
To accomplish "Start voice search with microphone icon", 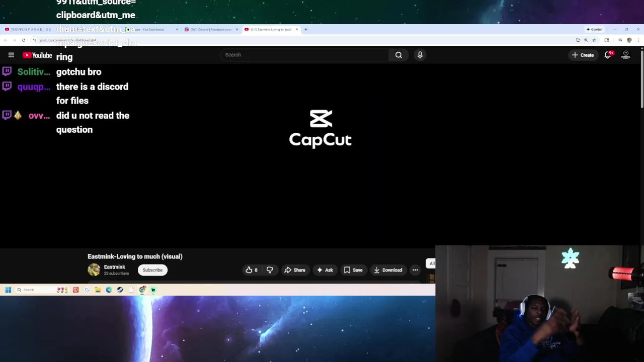I will (x=420, y=55).
